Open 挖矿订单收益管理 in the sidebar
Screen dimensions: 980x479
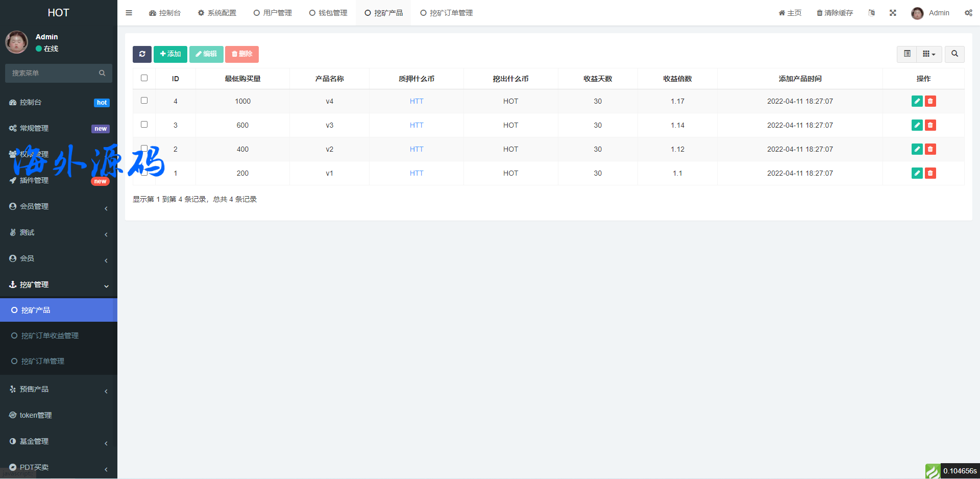[50, 336]
